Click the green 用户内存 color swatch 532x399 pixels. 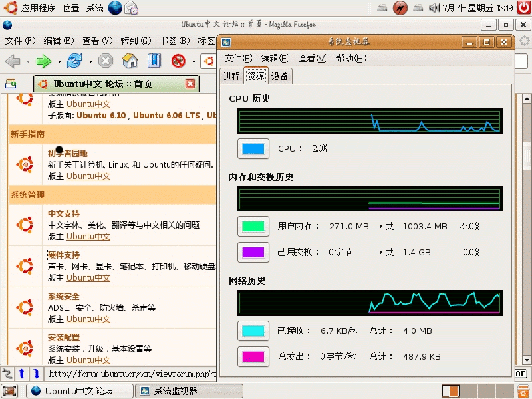pyautogui.click(x=253, y=226)
